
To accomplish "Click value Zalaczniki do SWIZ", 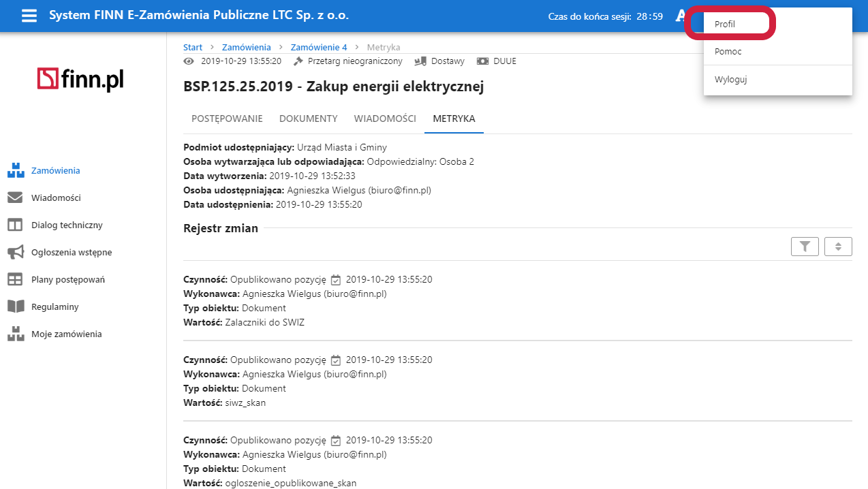I will (x=265, y=322).
